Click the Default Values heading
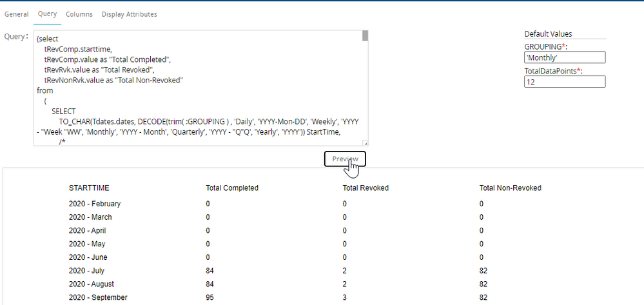 tap(548, 34)
